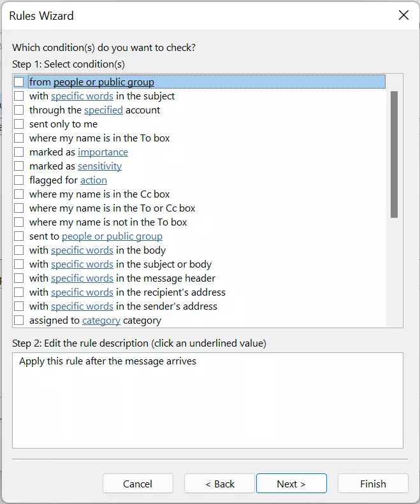420x504 pixels.
Task: Check the 'sent to people or public group' checkbox
Action: [19, 236]
